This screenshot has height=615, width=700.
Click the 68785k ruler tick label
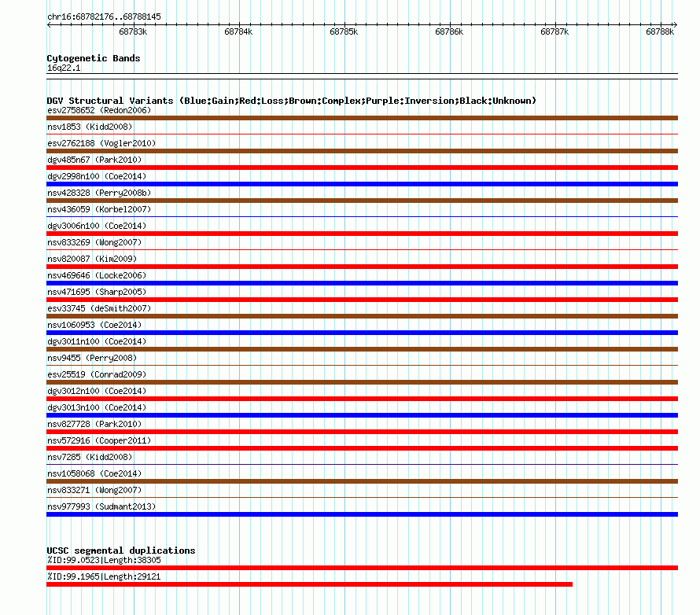pyautogui.click(x=344, y=31)
